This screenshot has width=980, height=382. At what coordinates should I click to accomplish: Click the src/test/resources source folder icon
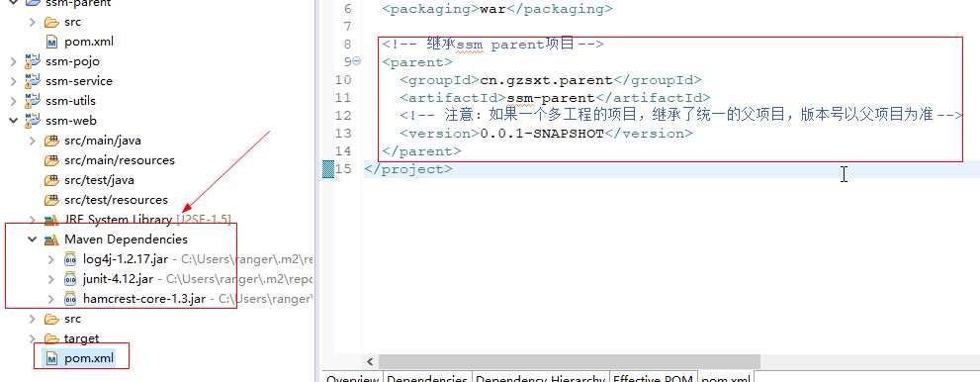click(51, 200)
